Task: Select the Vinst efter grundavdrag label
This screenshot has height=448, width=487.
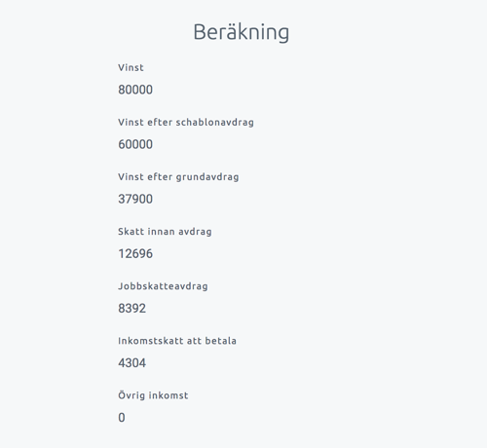Action: coord(178,177)
